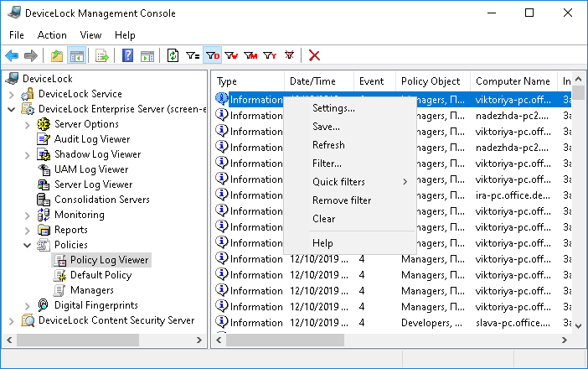Expand the DeviceLock Service tree node
This screenshot has width=588, height=369.
(x=11, y=94)
